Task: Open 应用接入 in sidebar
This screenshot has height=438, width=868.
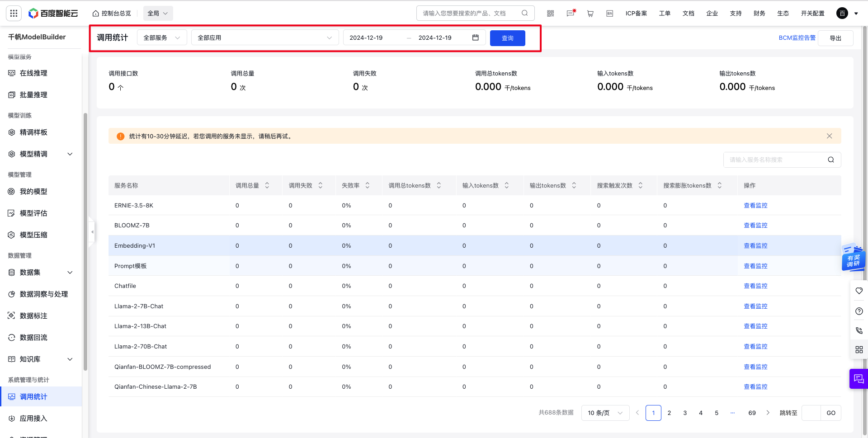Action: tap(33, 419)
